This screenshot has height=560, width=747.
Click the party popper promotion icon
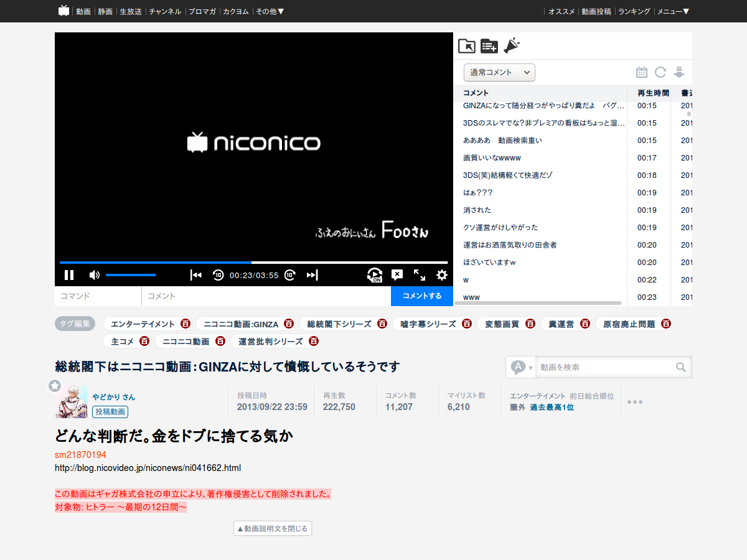point(512,45)
